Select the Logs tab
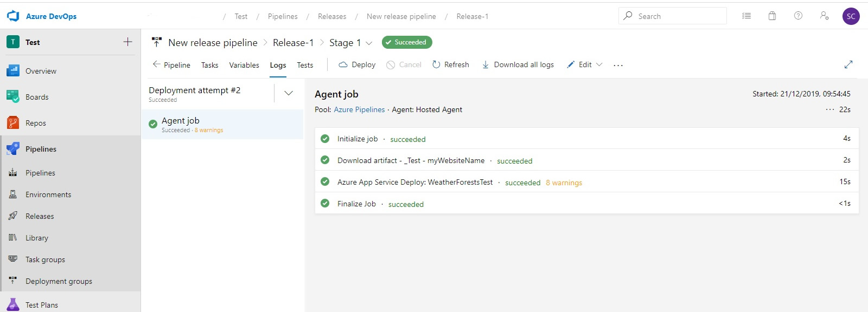 [278, 65]
